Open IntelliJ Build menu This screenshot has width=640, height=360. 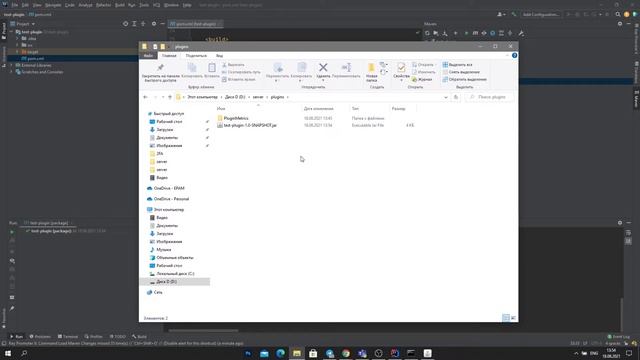pyautogui.click(x=120, y=5)
